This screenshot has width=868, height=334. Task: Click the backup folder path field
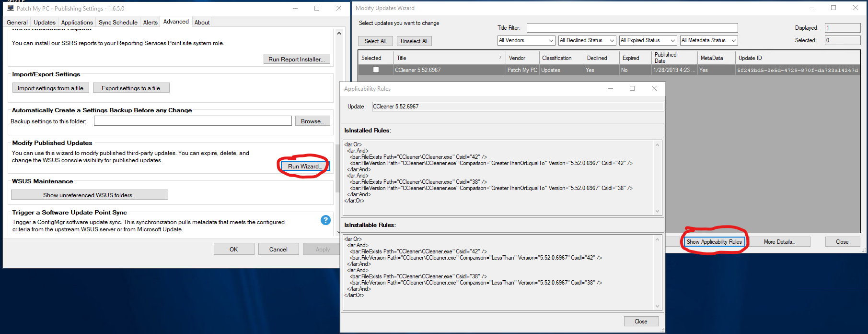tap(193, 121)
